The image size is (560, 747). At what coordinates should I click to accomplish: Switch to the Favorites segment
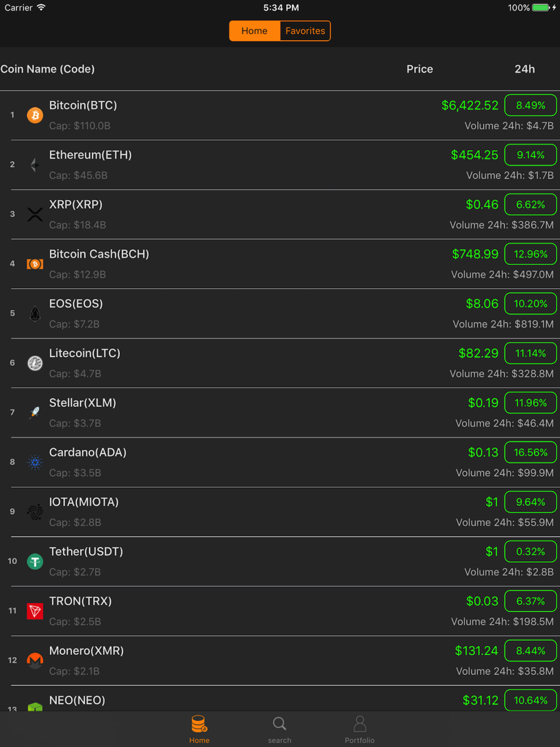(x=305, y=31)
